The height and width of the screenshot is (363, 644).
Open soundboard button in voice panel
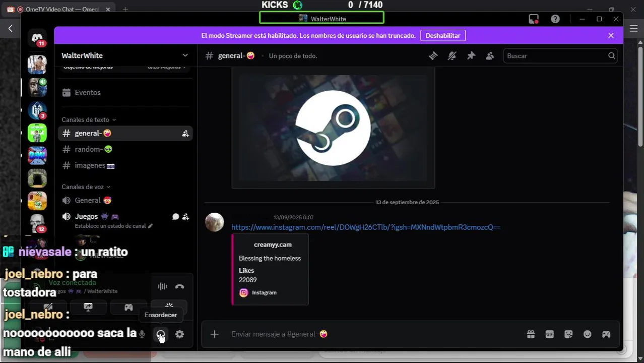(x=169, y=307)
